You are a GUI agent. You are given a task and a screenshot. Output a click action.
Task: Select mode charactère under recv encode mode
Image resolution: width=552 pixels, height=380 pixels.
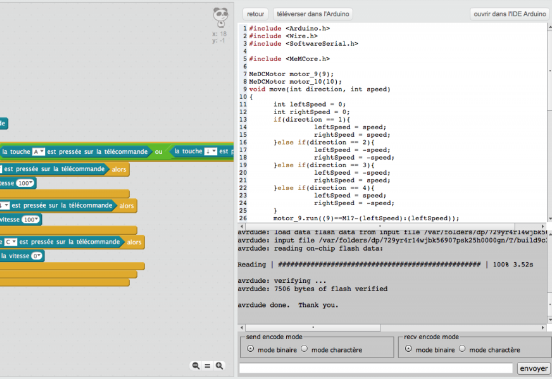click(462, 349)
